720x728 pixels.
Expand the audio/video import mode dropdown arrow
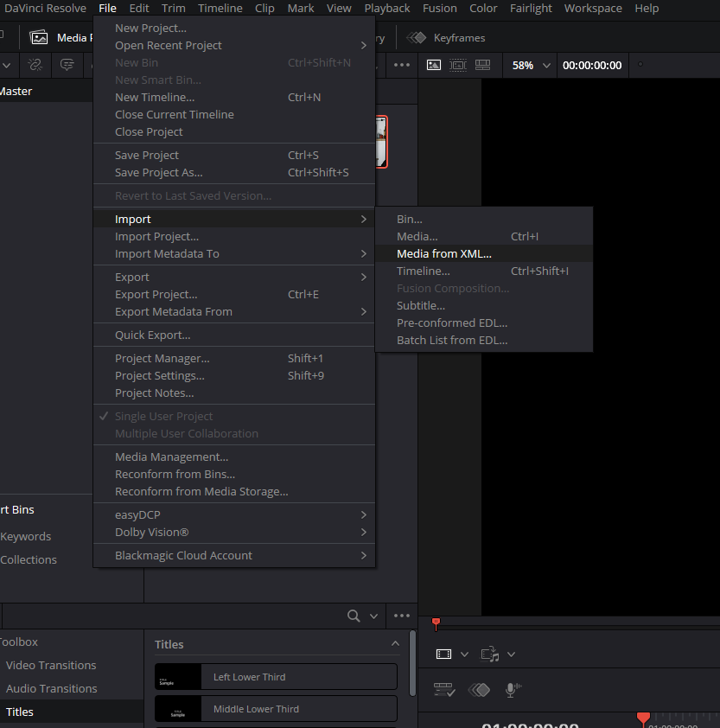(512, 655)
